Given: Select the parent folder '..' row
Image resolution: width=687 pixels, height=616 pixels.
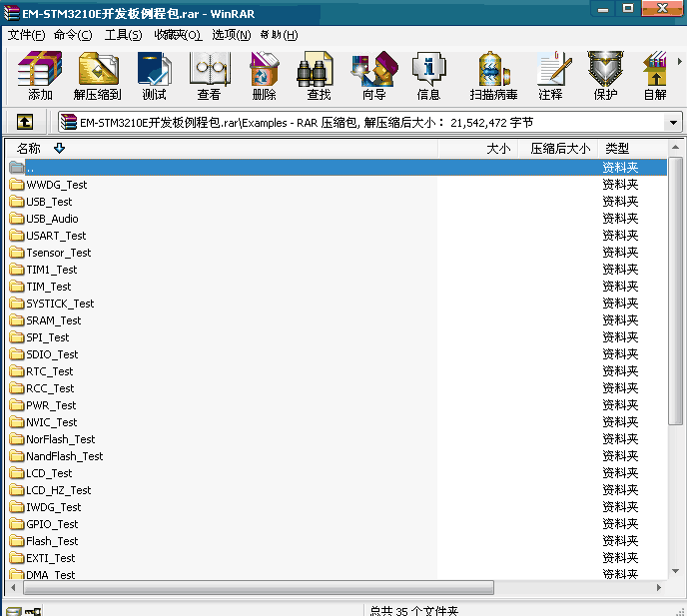Looking at the screenshot, I should 338,168.
